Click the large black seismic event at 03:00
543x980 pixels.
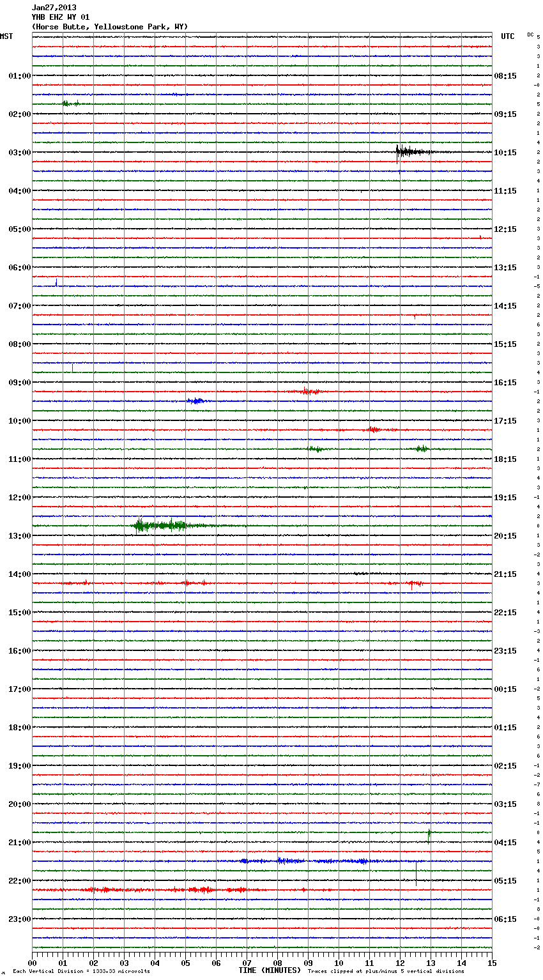click(414, 152)
